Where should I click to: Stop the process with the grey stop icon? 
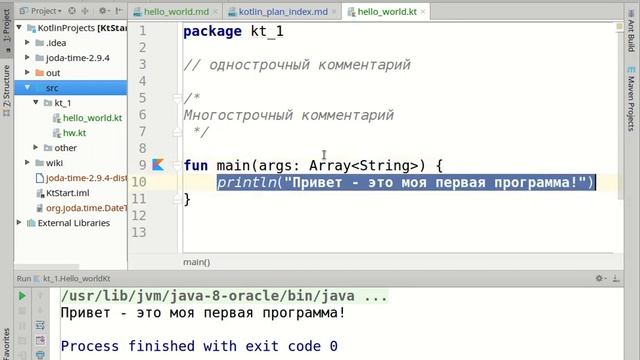(22, 311)
